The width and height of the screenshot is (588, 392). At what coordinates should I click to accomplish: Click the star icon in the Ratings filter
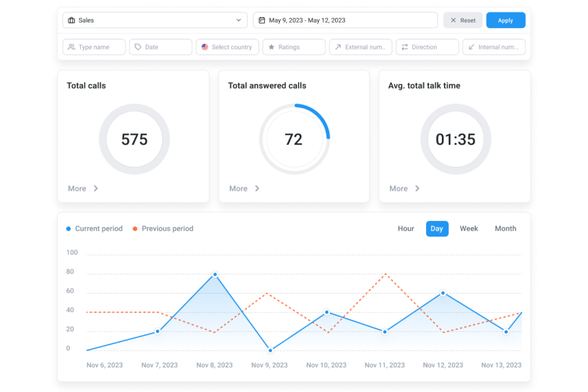[x=272, y=47]
